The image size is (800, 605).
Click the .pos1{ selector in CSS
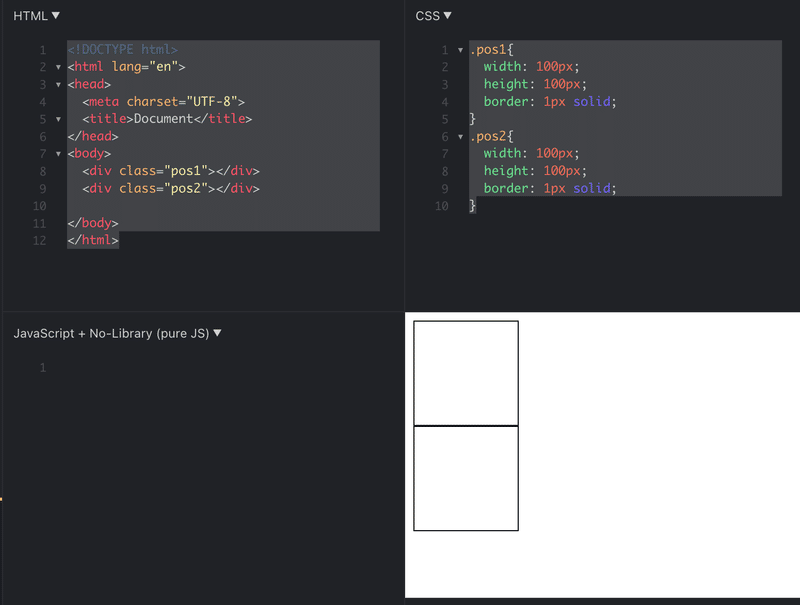492,49
